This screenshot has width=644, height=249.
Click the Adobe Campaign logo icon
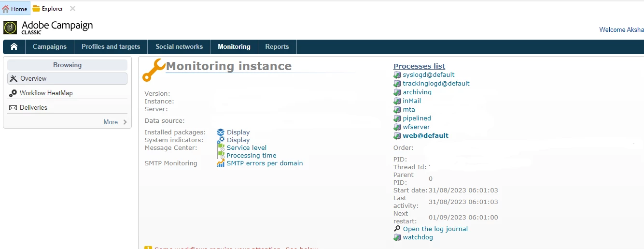(10, 28)
